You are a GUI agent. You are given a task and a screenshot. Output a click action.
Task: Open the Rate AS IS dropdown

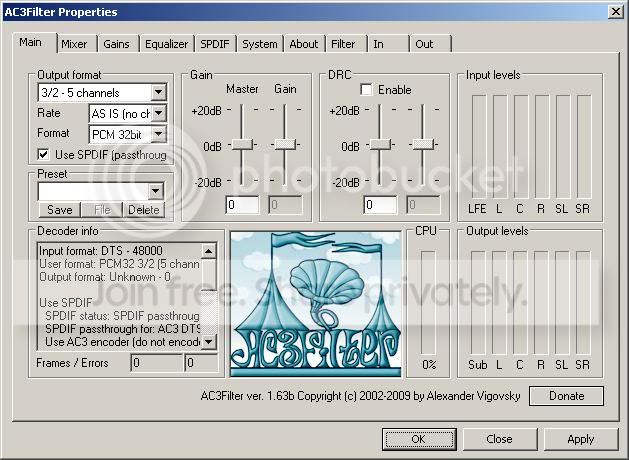pyautogui.click(x=159, y=113)
